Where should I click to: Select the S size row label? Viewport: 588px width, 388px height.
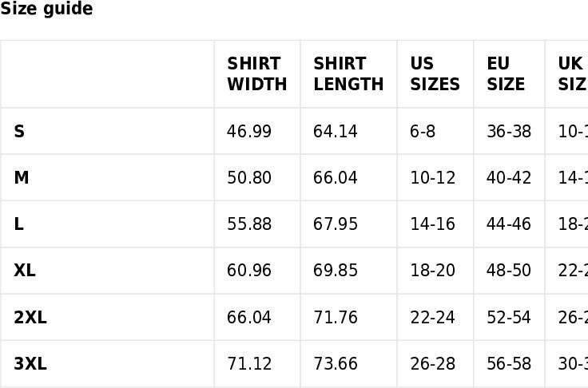19,132
